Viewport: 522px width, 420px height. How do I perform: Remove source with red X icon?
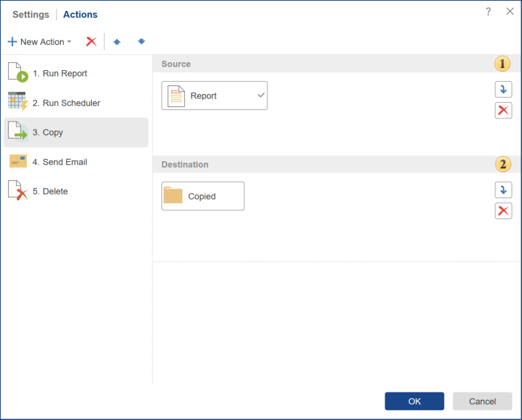click(x=503, y=111)
